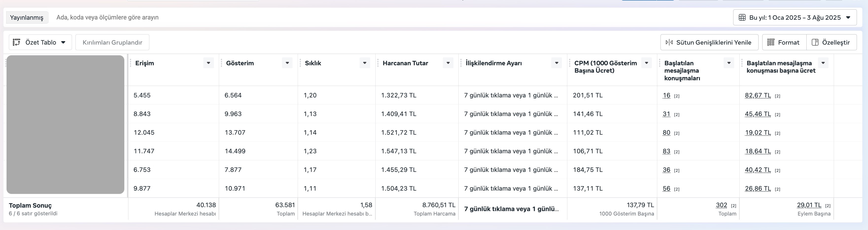Click footnote marker [2] next to 16
This screenshot has width=868, height=230.
(677, 96)
